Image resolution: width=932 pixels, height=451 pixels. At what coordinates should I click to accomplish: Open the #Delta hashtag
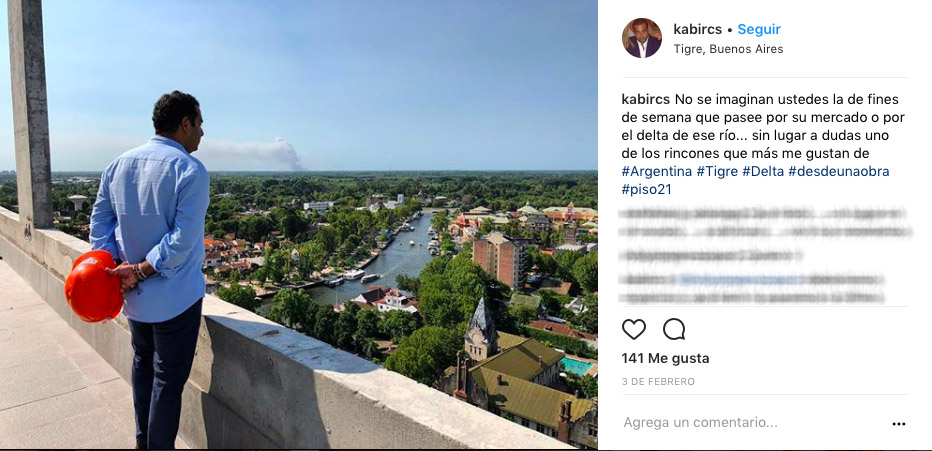click(763, 172)
